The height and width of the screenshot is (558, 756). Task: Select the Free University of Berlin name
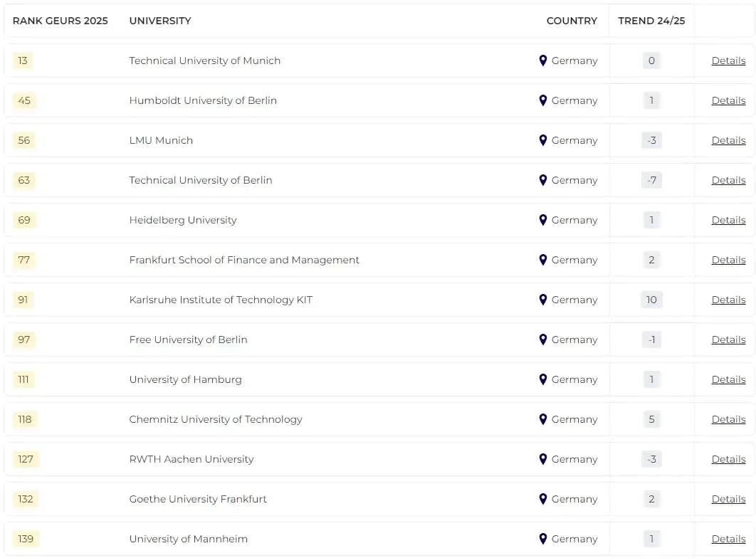pos(188,339)
